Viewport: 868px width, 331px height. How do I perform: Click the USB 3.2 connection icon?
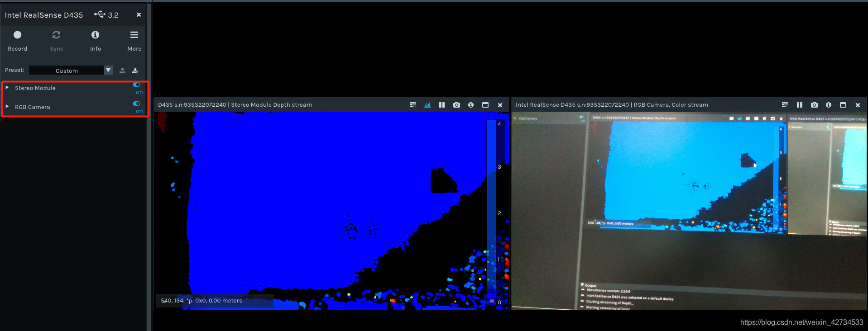100,14
